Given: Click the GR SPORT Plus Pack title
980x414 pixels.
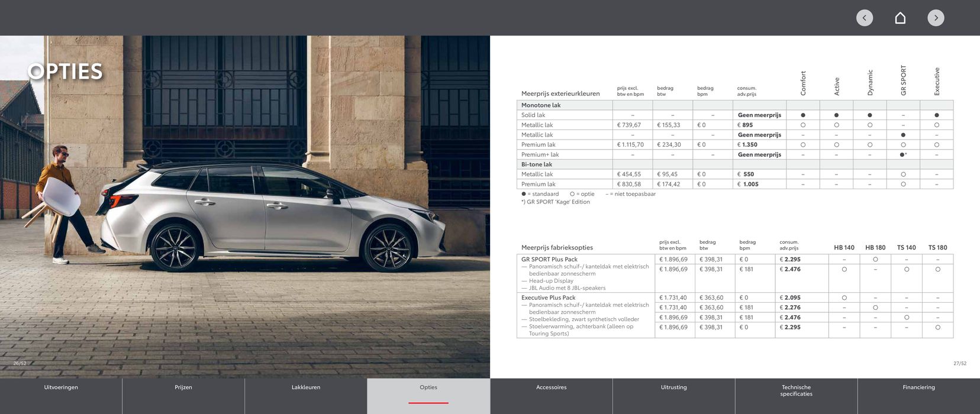Looking at the screenshot, I should [x=549, y=260].
